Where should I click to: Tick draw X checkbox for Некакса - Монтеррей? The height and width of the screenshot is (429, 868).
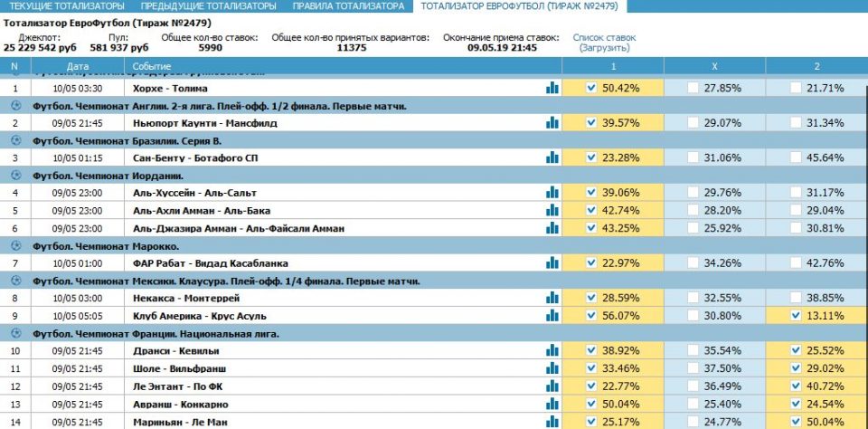(x=693, y=298)
